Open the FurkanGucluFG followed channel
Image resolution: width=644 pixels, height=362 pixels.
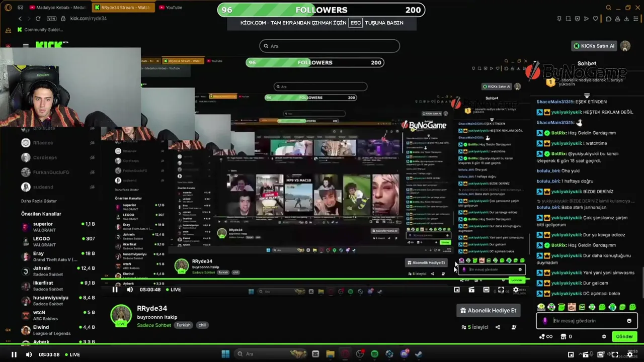pyautogui.click(x=58, y=172)
